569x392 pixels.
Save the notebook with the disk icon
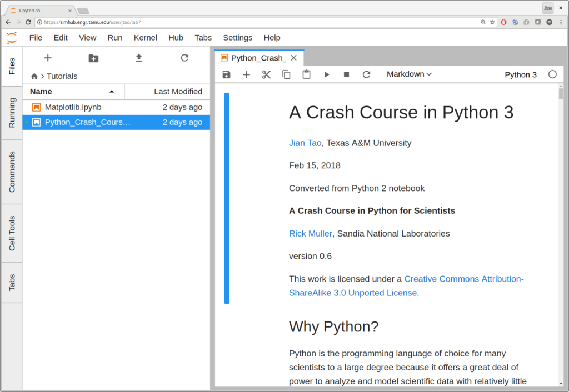click(x=226, y=74)
